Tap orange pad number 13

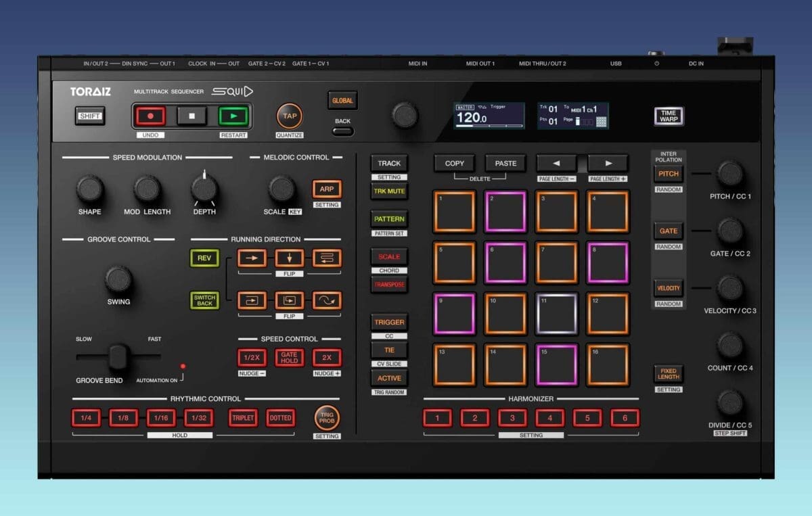point(454,365)
